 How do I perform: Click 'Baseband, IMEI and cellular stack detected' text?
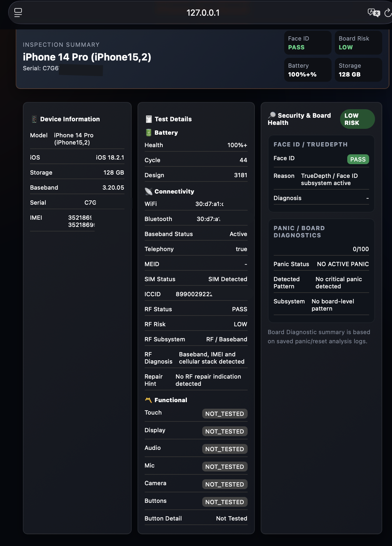[212, 358]
